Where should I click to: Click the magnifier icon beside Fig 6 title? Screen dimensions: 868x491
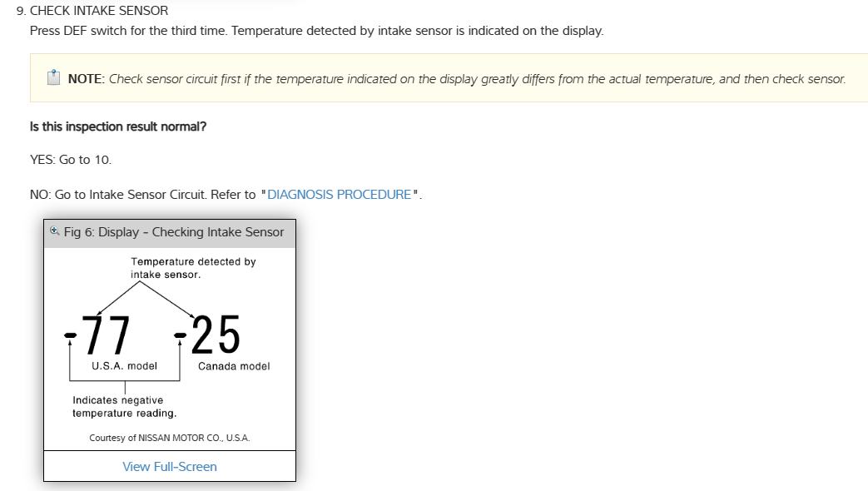point(55,231)
